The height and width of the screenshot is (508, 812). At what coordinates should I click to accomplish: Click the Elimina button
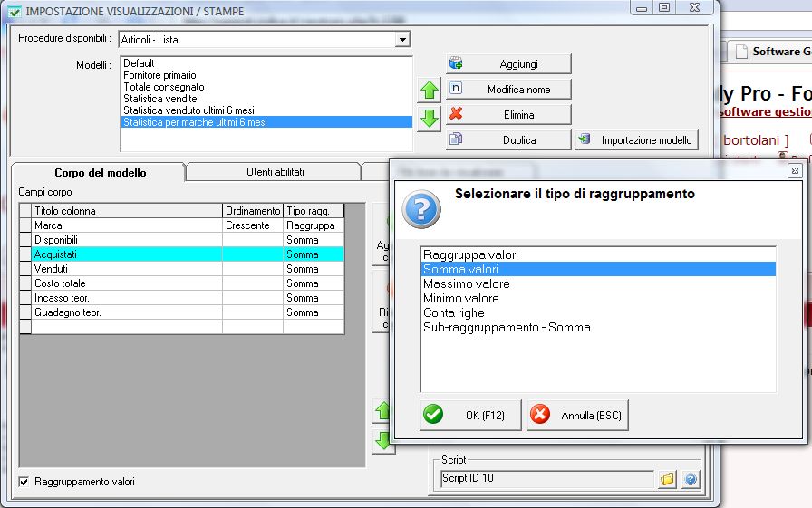508,114
